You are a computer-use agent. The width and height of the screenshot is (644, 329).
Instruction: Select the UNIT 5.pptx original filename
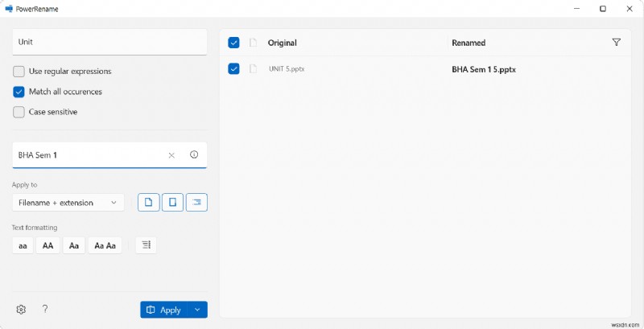(287, 69)
